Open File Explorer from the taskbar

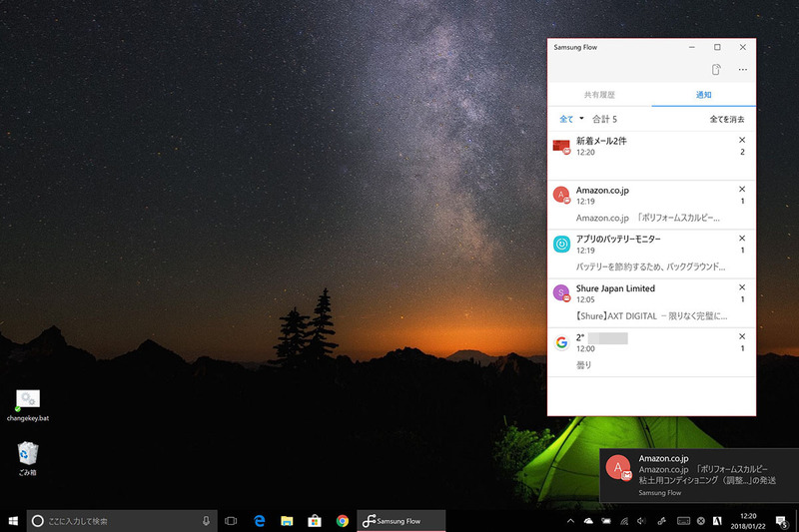point(287,521)
